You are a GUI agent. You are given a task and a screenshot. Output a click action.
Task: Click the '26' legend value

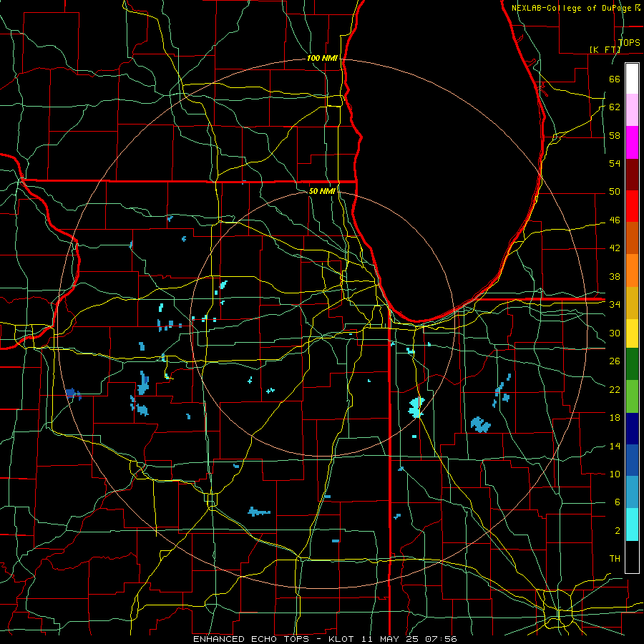(615, 361)
